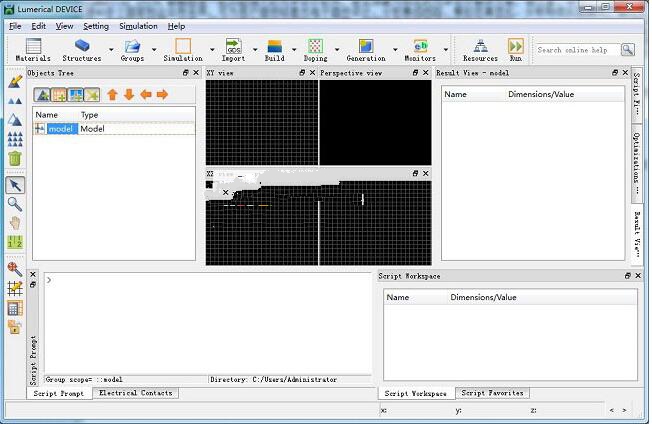This screenshot has height=424, width=652.
Task: Click the XY view grid canvas
Action: tap(262, 123)
